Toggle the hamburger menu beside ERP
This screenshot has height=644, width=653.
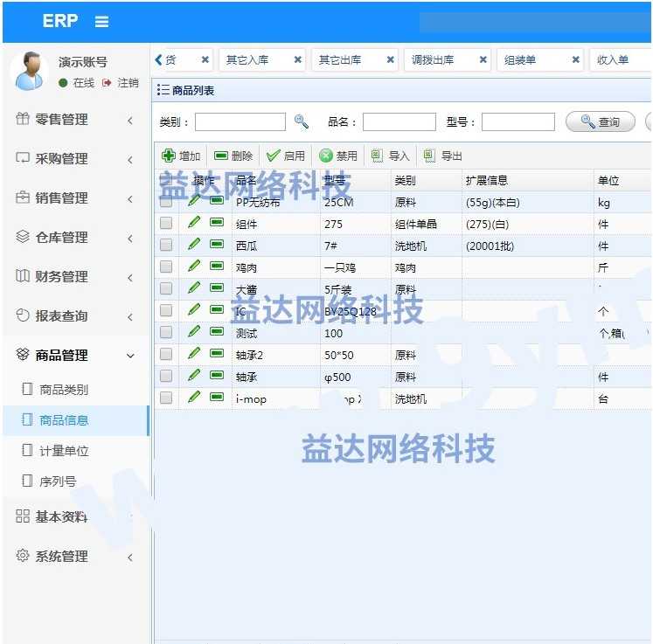click(101, 21)
